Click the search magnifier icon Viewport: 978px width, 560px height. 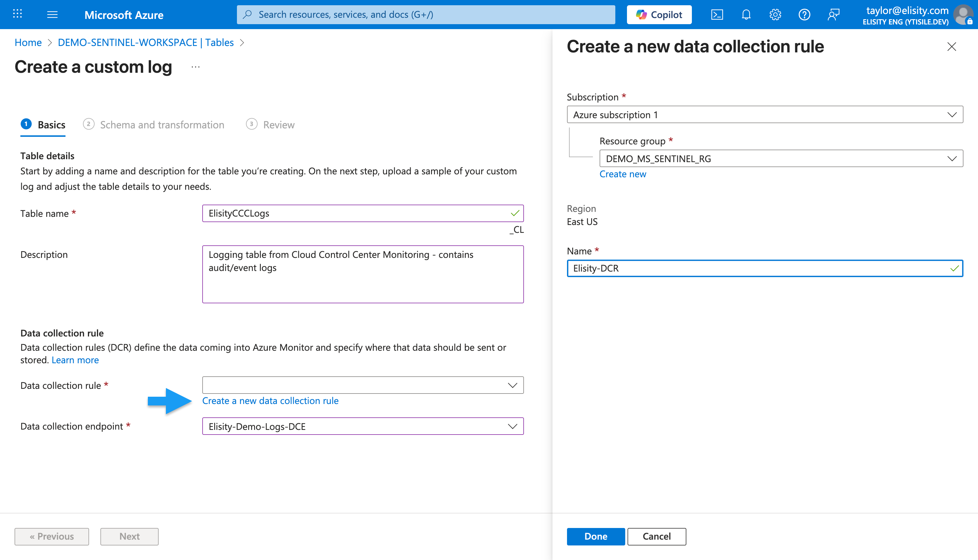248,15
